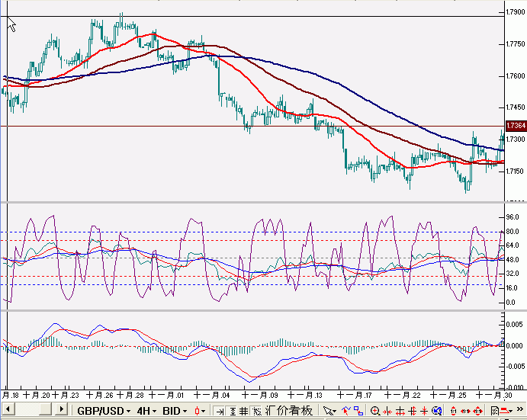Viewport: 527px width, 420px height.
Task: Click the compress horizontal scale icon
Action: [x=387, y=412]
